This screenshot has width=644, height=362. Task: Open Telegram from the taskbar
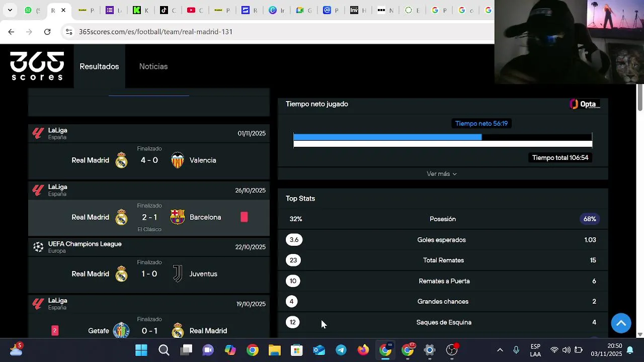click(341, 350)
